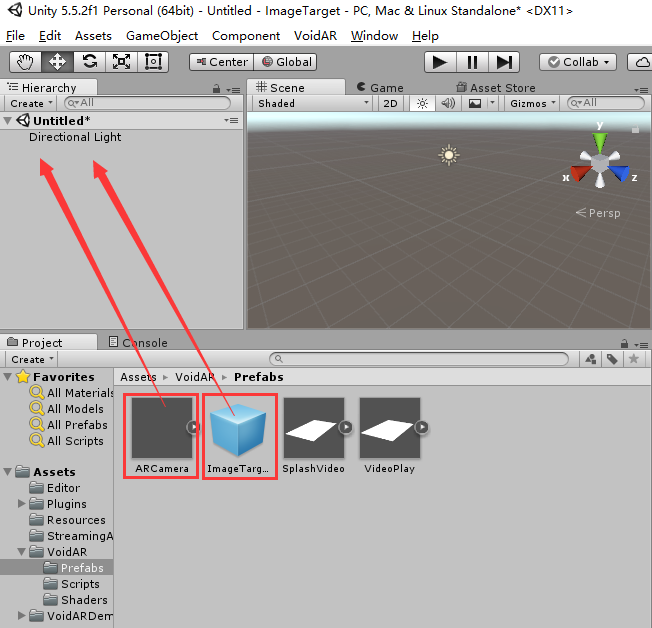Switch to the Console tab
652x628 pixels.
[x=138, y=343]
